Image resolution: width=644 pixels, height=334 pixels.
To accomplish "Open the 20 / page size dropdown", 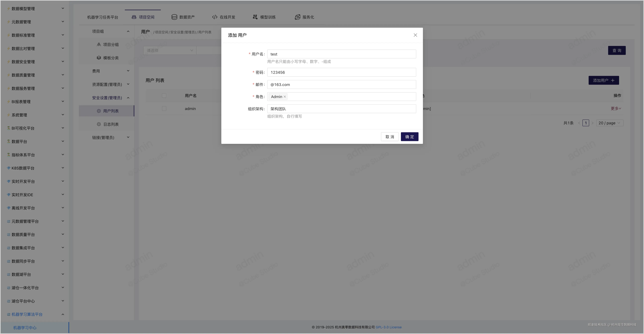I will click(x=610, y=123).
